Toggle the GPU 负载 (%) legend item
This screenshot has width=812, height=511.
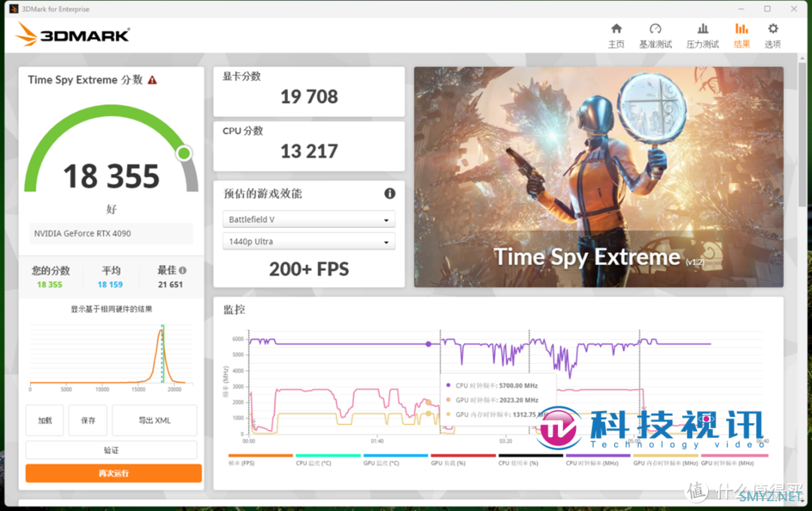[x=463, y=460]
